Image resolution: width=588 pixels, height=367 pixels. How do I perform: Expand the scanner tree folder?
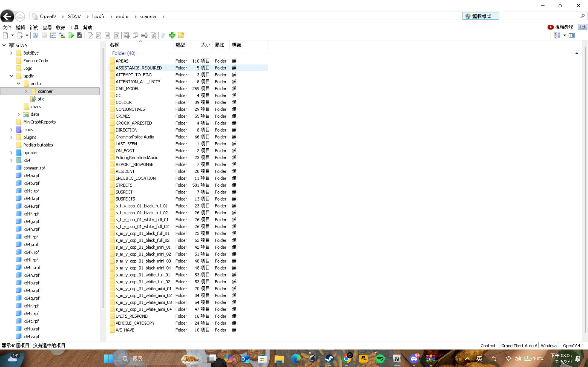pos(26,91)
